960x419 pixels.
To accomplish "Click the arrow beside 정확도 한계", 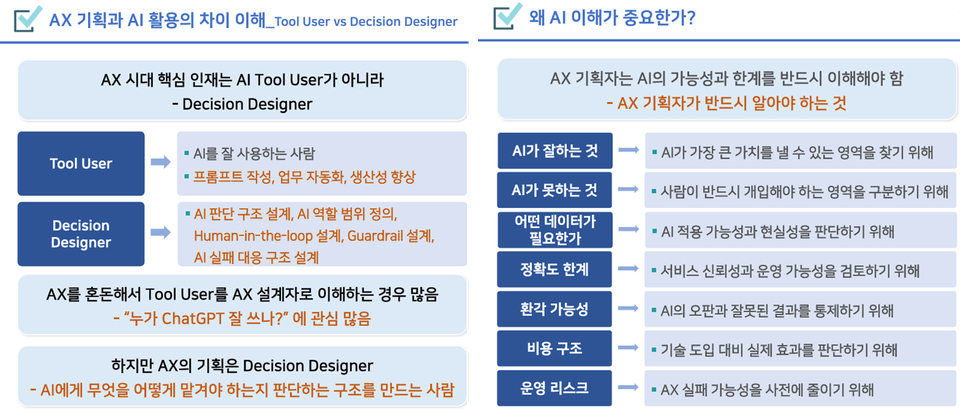I will click(628, 268).
